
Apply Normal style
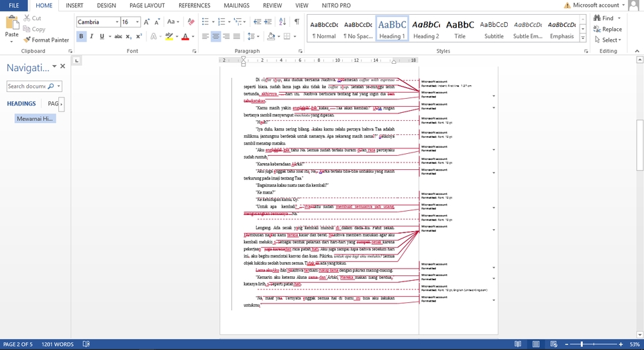pyautogui.click(x=324, y=28)
